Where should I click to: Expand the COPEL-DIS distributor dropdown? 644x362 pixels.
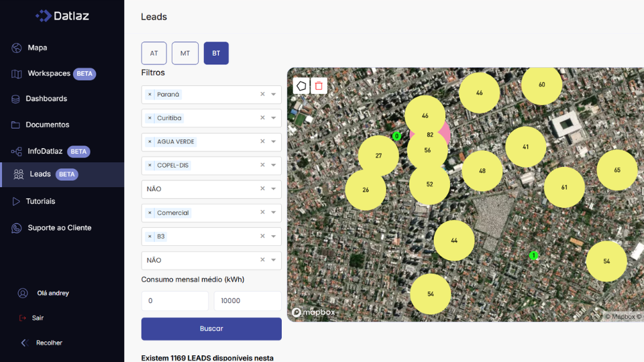(274, 166)
